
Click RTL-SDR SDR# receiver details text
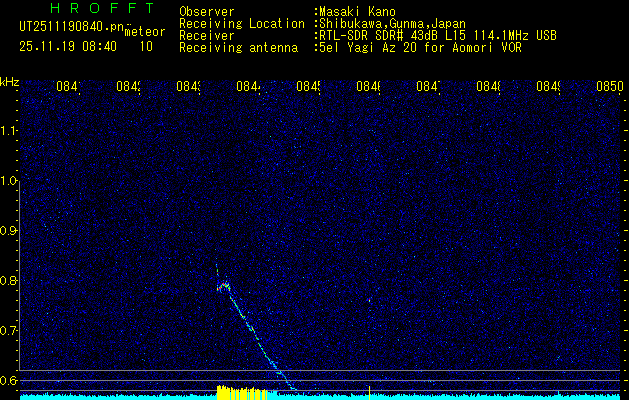click(x=438, y=36)
